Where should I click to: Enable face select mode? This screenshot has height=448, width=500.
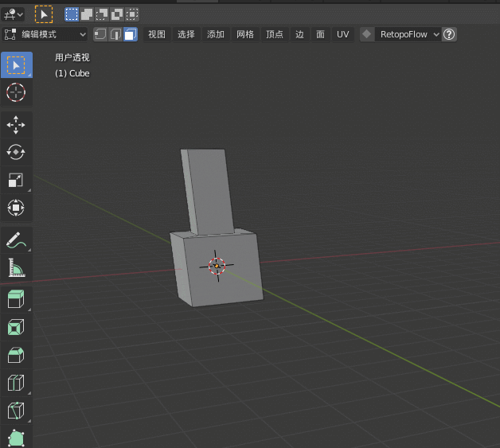(x=131, y=34)
